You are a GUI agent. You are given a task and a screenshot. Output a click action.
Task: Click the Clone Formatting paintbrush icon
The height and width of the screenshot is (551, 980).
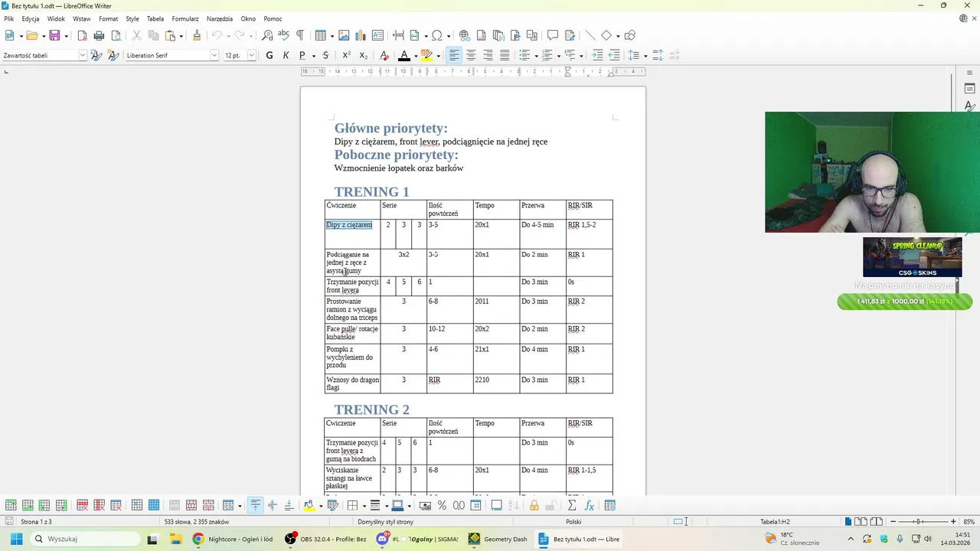tap(197, 35)
